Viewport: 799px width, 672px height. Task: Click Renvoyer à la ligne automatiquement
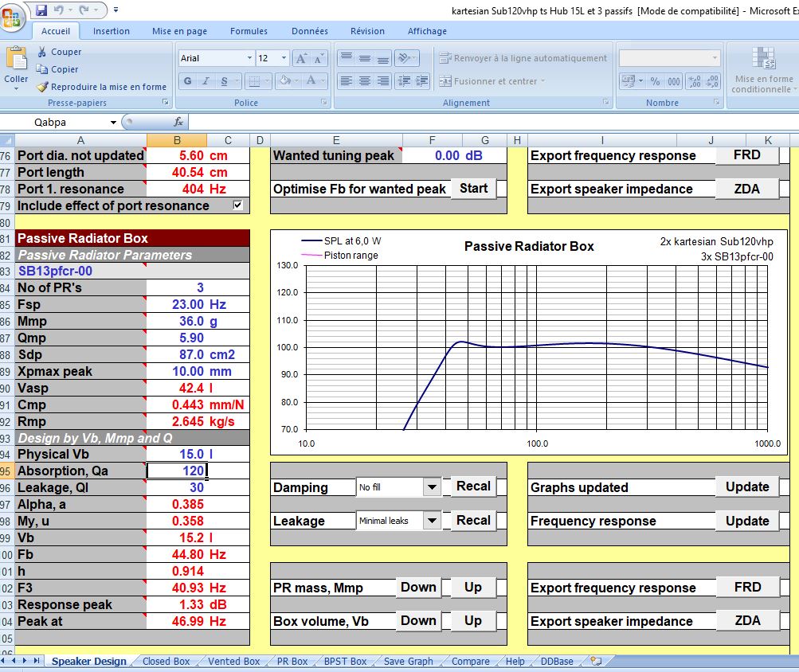click(x=523, y=58)
